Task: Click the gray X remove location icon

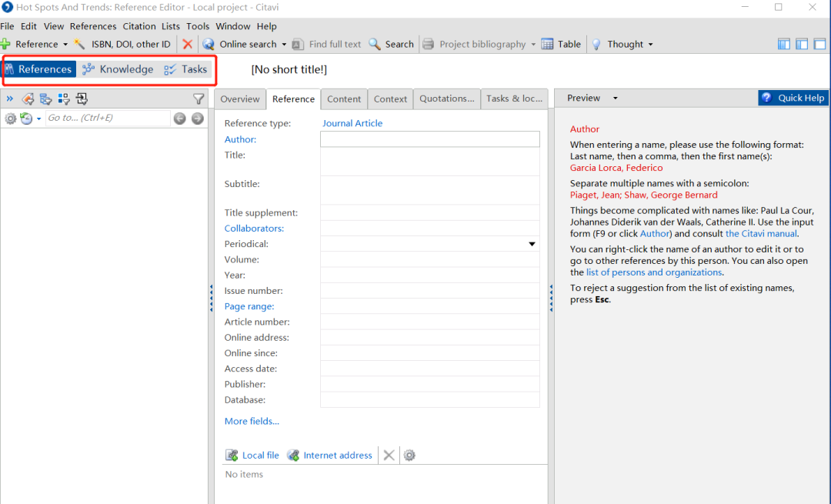Action: click(x=389, y=456)
